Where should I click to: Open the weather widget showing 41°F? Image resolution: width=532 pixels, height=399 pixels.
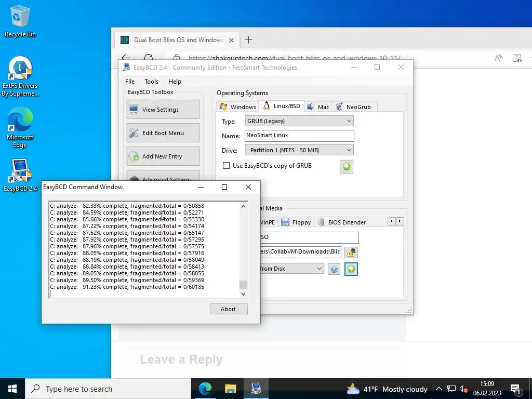coord(387,389)
